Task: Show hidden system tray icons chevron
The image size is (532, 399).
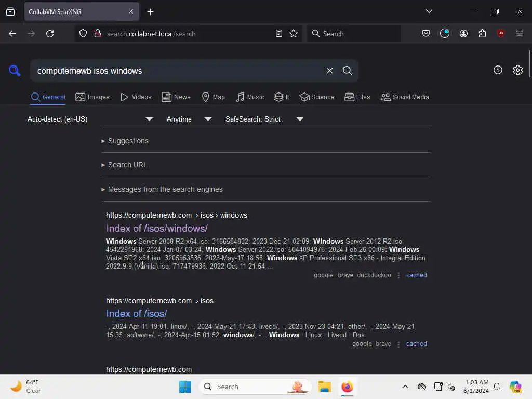Action: pos(405,387)
